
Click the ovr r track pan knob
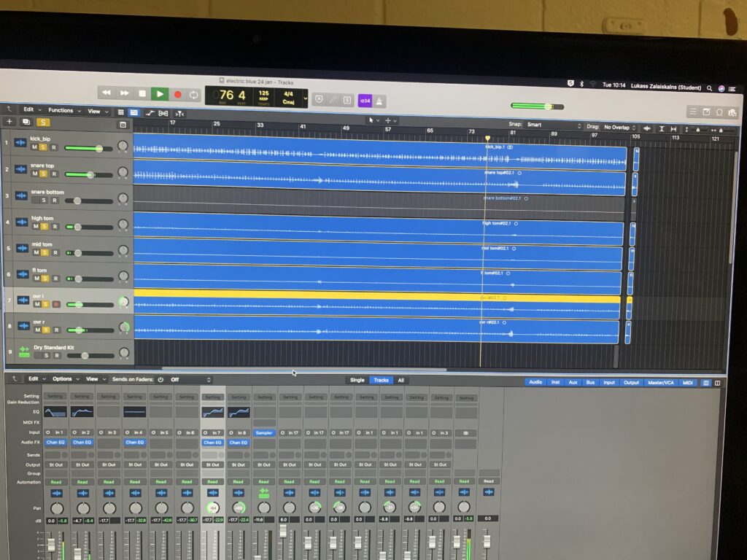tap(125, 327)
